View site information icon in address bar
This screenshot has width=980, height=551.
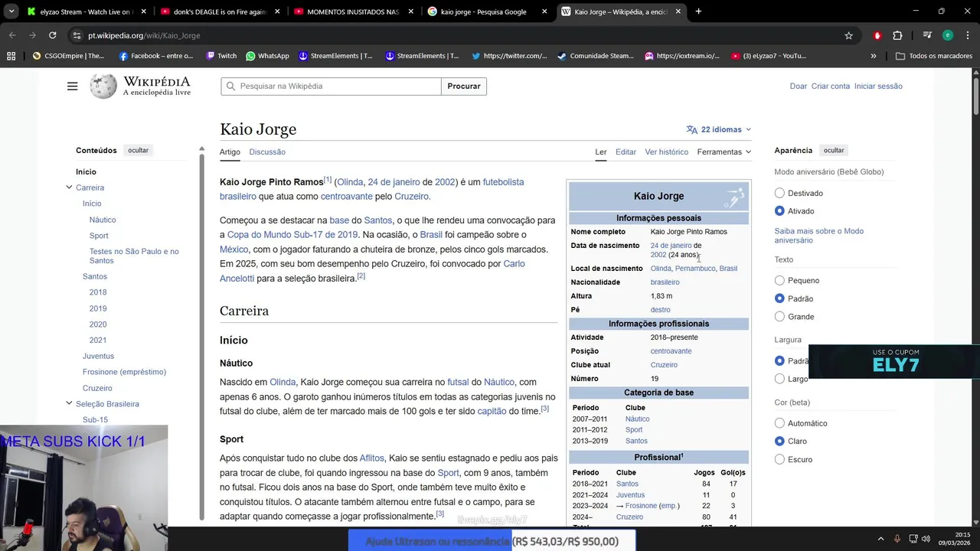(76, 35)
